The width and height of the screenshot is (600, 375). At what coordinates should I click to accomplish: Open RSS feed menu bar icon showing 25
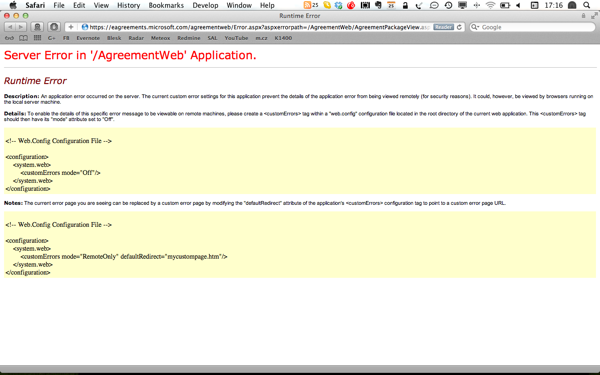pos(311,5)
